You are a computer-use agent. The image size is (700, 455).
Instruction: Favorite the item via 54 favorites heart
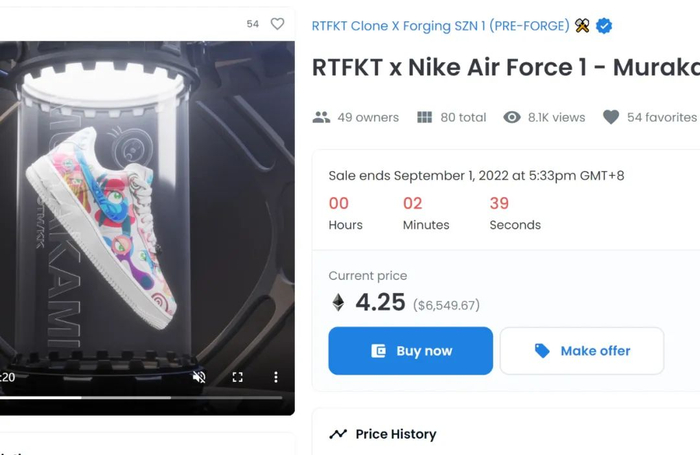pos(611,117)
